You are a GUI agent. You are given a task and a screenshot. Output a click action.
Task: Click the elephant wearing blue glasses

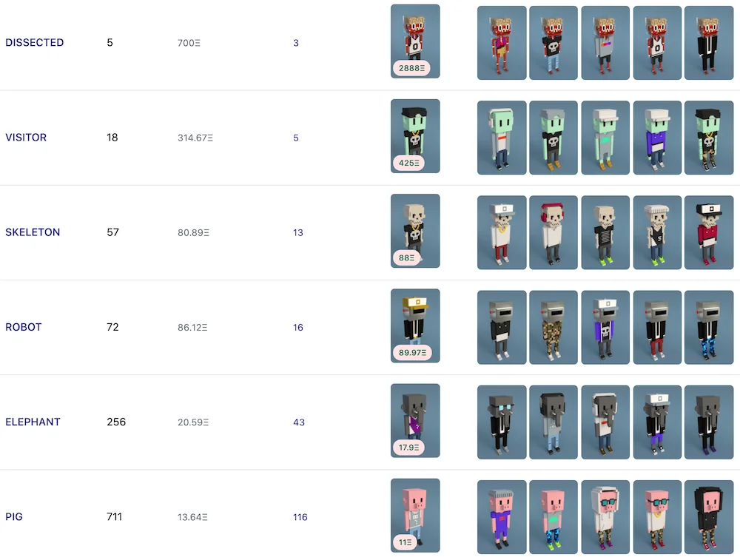[502, 422]
